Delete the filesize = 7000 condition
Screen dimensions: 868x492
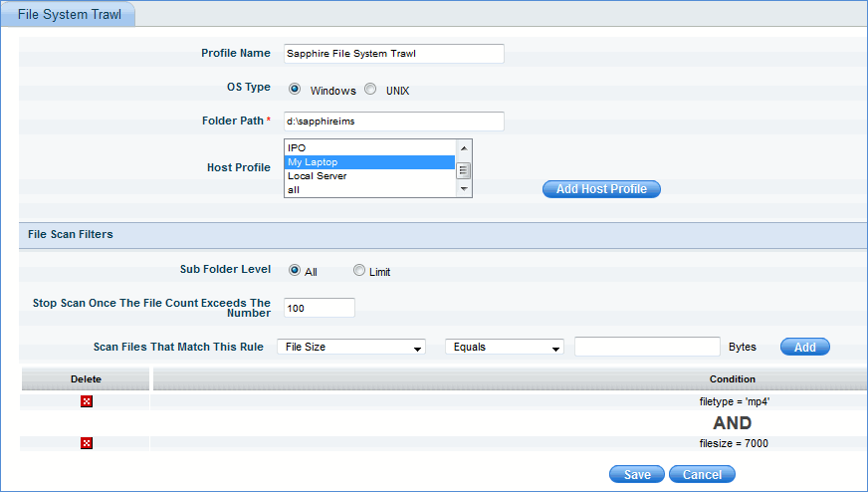[87, 443]
